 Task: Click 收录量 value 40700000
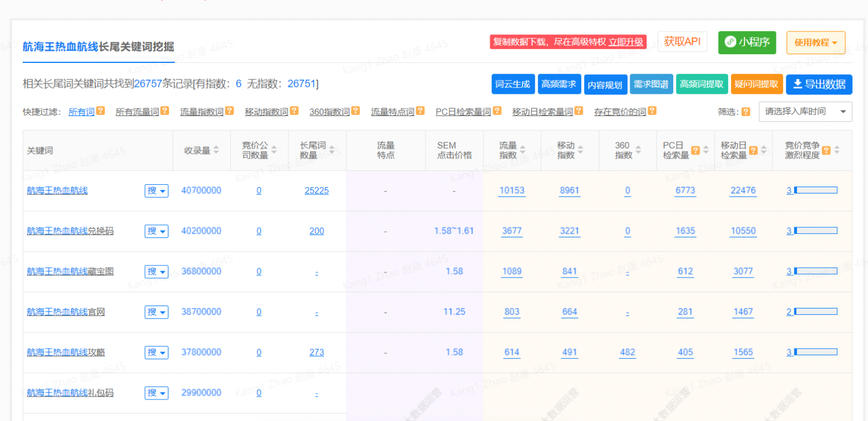201,191
